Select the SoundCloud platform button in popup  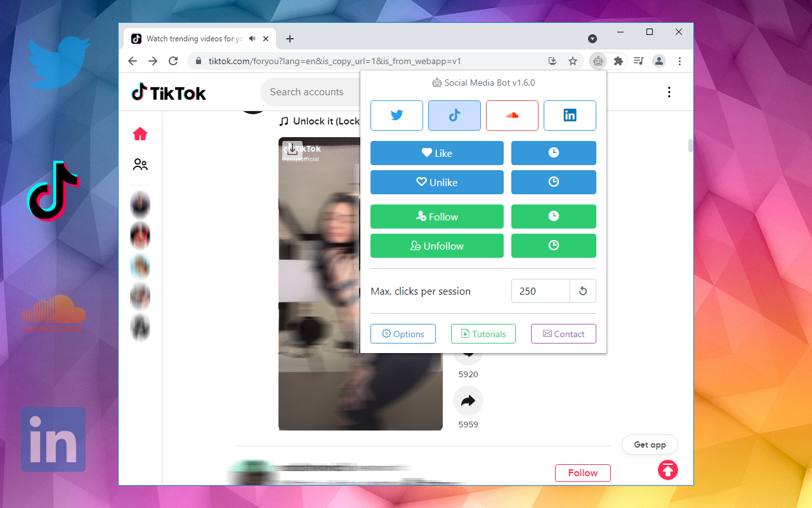pyautogui.click(x=512, y=116)
